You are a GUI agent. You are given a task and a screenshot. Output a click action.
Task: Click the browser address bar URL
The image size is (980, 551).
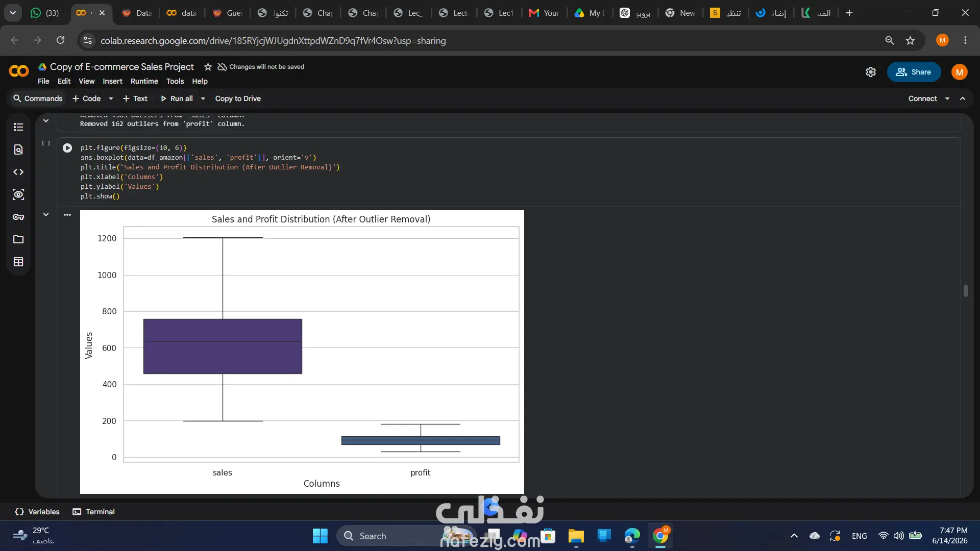pos(273,40)
